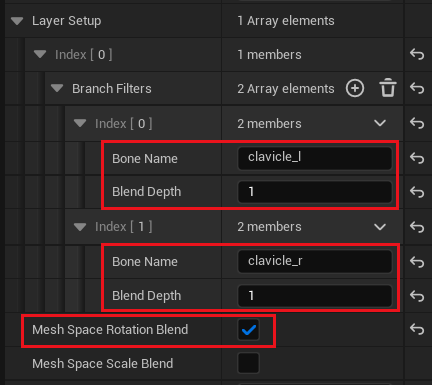Enable the Mesh Space Scale Blend checkbox
432x385 pixels.
pos(248,363)
